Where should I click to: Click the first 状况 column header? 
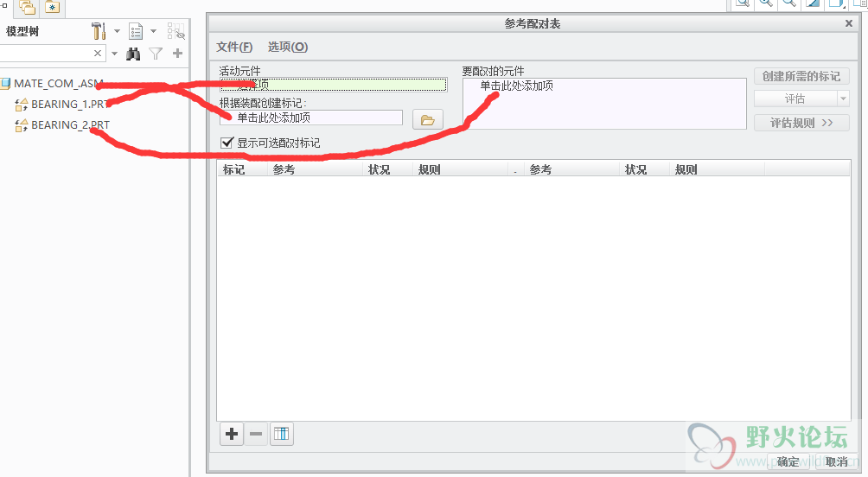click(387, 169)
